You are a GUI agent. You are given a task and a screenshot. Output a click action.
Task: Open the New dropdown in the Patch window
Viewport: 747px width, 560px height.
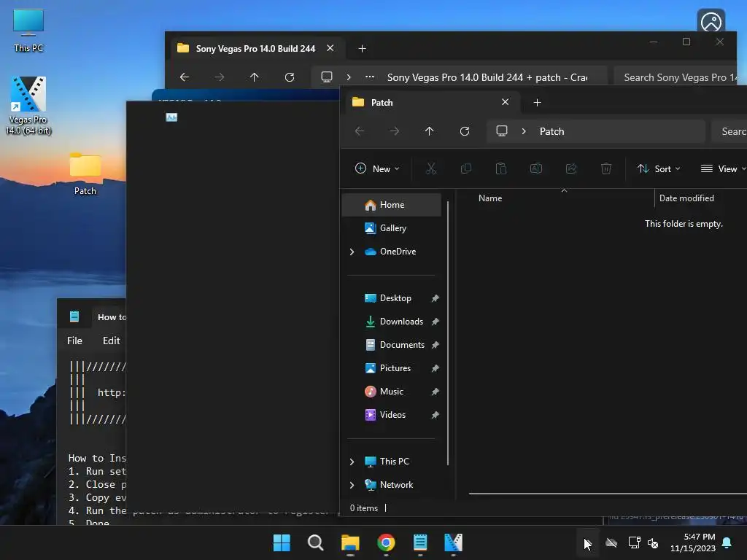[377, 168]
